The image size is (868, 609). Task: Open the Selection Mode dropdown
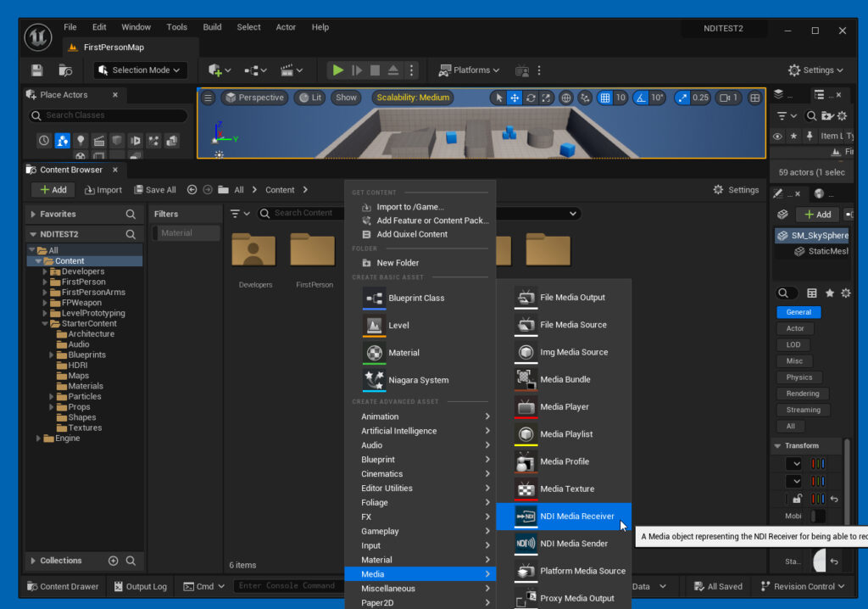coord(140,70)
